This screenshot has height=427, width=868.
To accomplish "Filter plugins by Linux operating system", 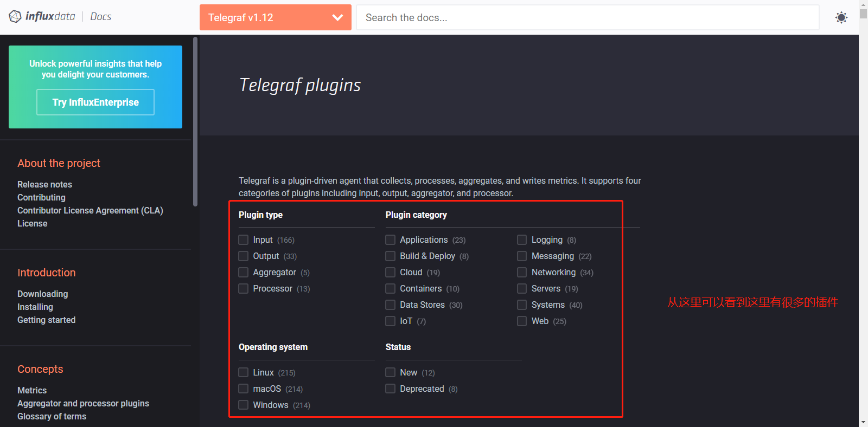I will (x=244, y=372).
